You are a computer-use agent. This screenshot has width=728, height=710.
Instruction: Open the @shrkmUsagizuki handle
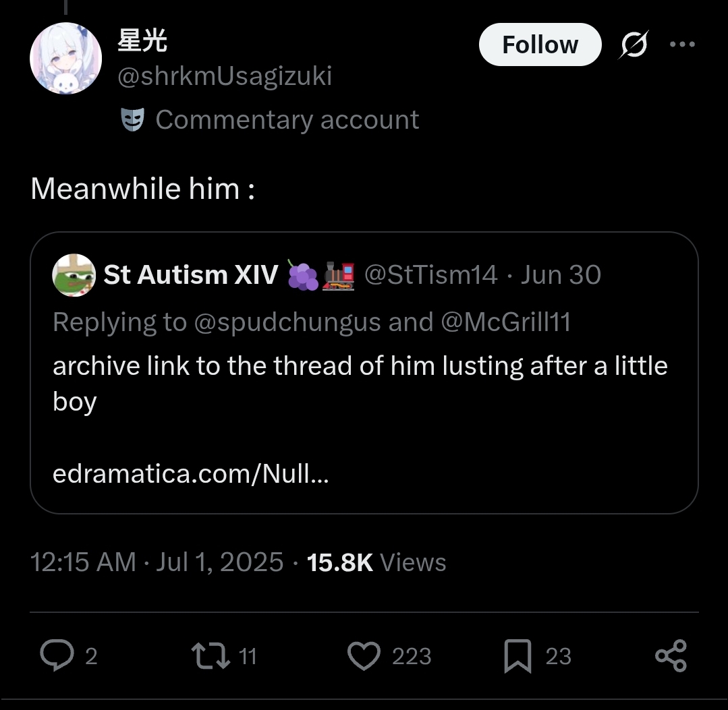225,76
